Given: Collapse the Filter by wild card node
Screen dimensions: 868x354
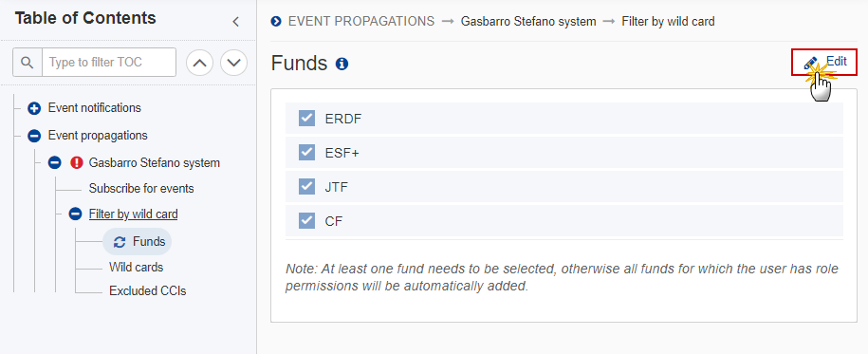Looking at the screenshot, I should point(75,214).
